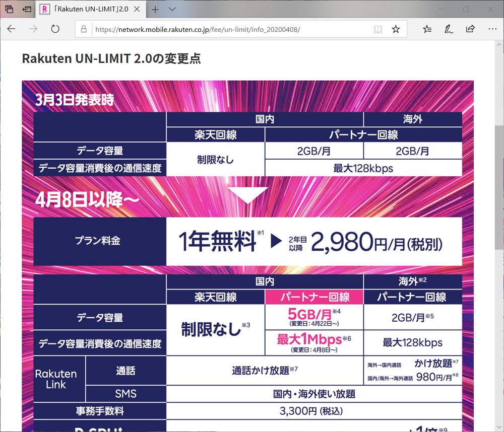The width and height of the screenshot is (504, 432).
Task: Refresh the current page
Action: pyautogui.click(x=55, y=29)
